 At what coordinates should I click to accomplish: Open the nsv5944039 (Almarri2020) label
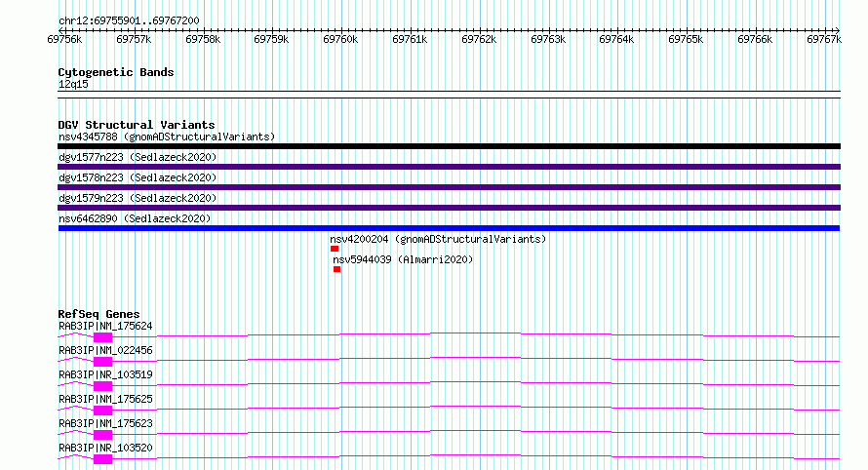[x=403, y=259]
